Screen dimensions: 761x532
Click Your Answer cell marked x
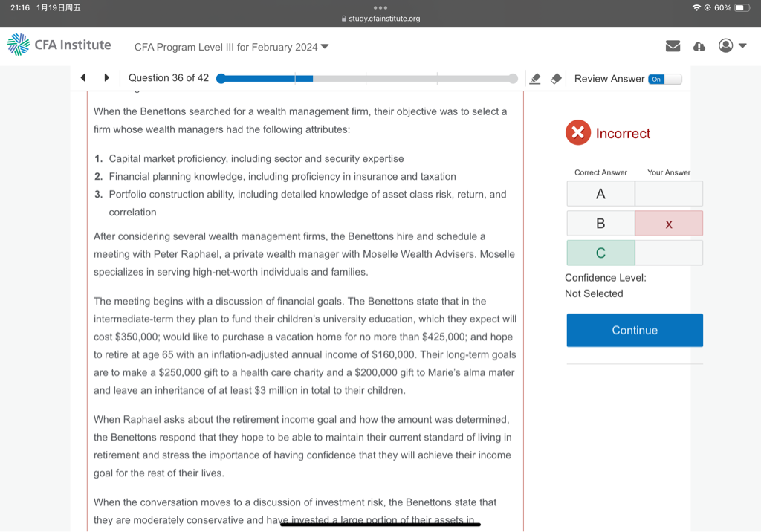coord(668,224)
